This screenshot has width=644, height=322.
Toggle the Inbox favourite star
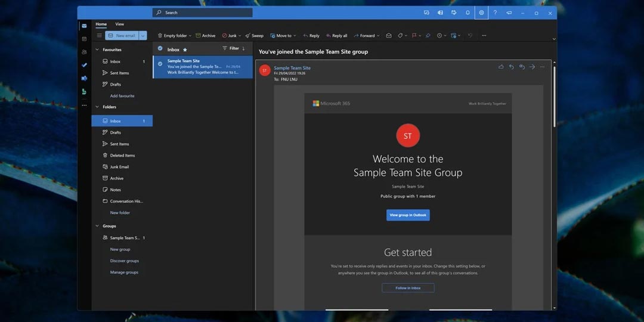point(185,49)
